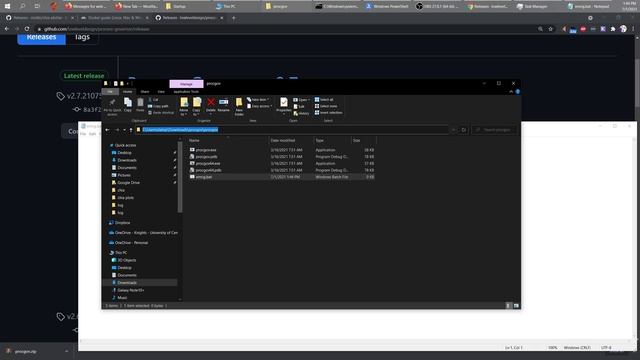Click Pin to Quick access in ribbon

(112, 107)
